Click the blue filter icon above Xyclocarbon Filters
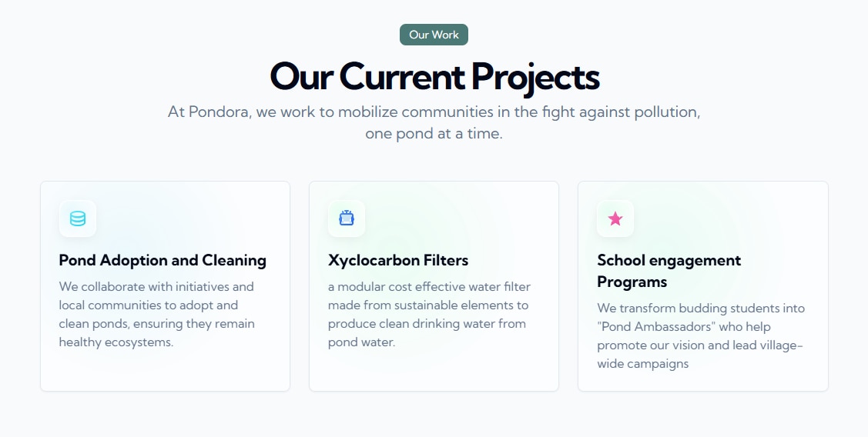Screen dimensions: 868x437 (x=347, y=218)
